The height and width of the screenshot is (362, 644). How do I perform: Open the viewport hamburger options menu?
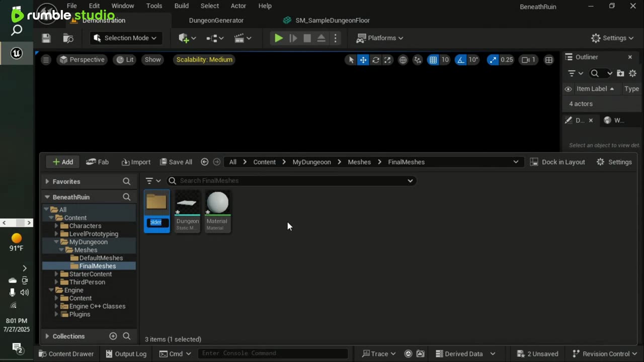(x=46, y=60)
